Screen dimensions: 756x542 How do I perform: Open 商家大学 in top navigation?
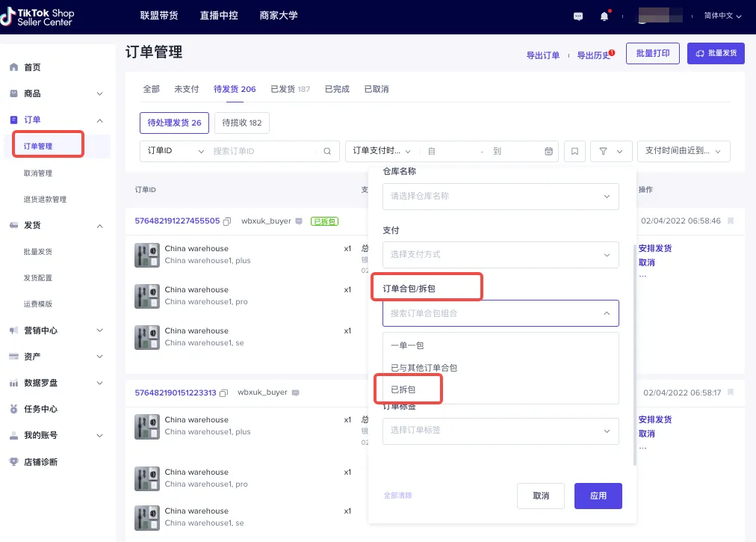pos(278,15)
